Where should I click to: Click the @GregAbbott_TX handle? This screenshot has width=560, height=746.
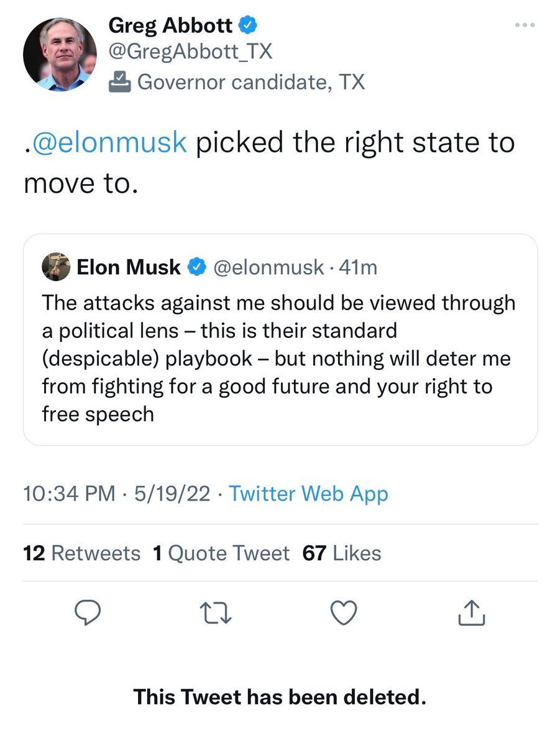click(x=190, y=52)
